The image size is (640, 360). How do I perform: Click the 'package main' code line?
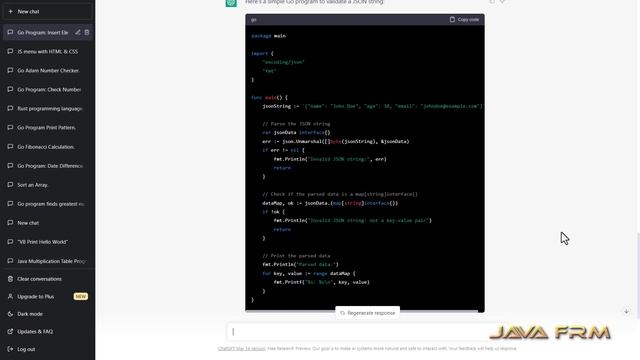(x=268, y=36)
